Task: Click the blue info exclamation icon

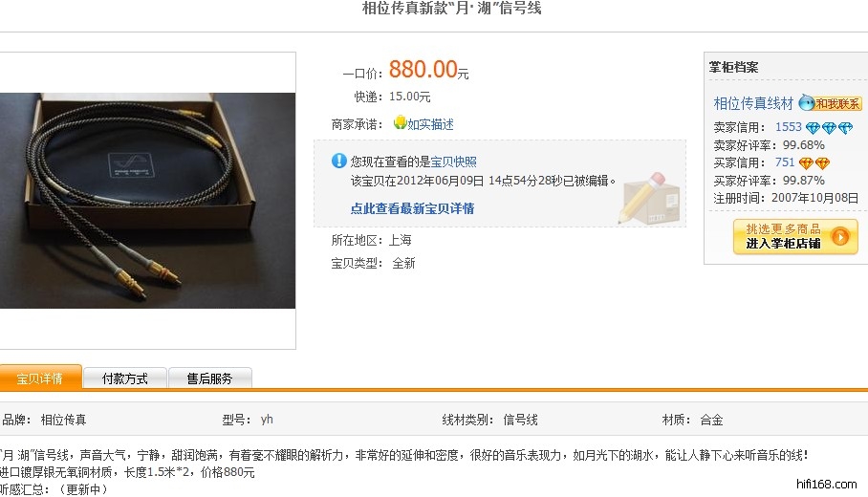Action: (338, 162)
